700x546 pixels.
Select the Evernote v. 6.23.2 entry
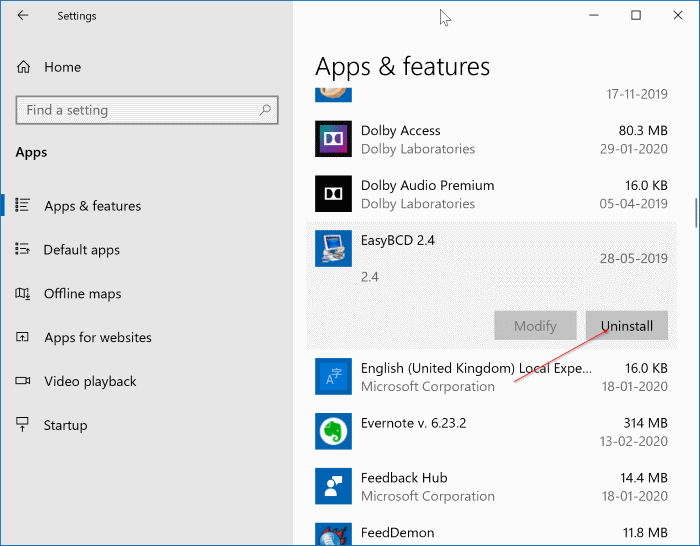tap(413, 423)
